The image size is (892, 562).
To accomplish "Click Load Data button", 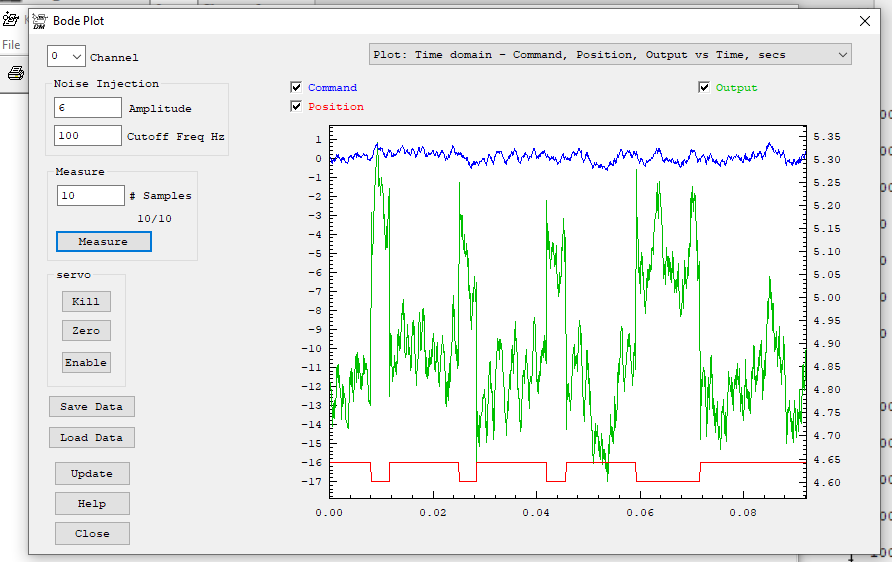I will point(91,438).
